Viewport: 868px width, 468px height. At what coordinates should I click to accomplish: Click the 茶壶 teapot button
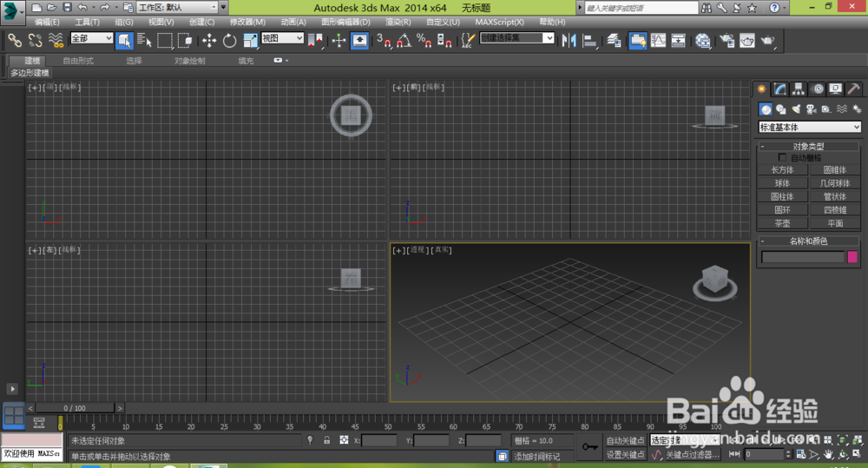(782, 223)
